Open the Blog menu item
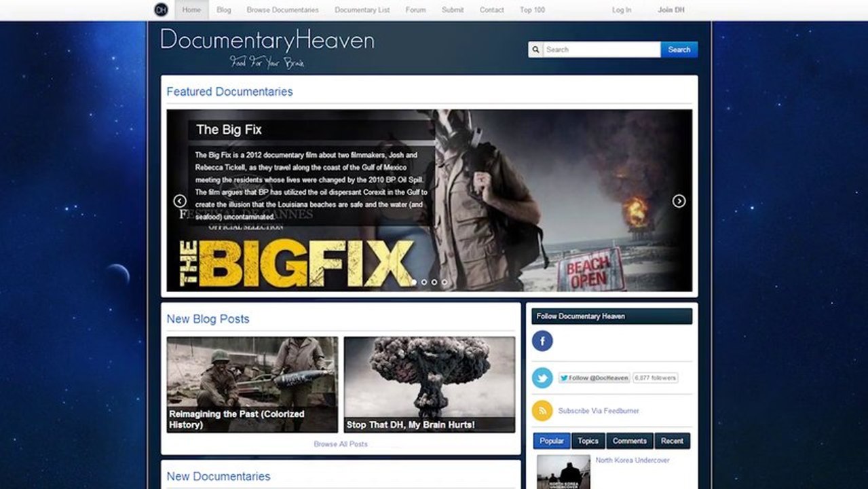Viewport: 868px width, 489px height. tap(224, 10)
